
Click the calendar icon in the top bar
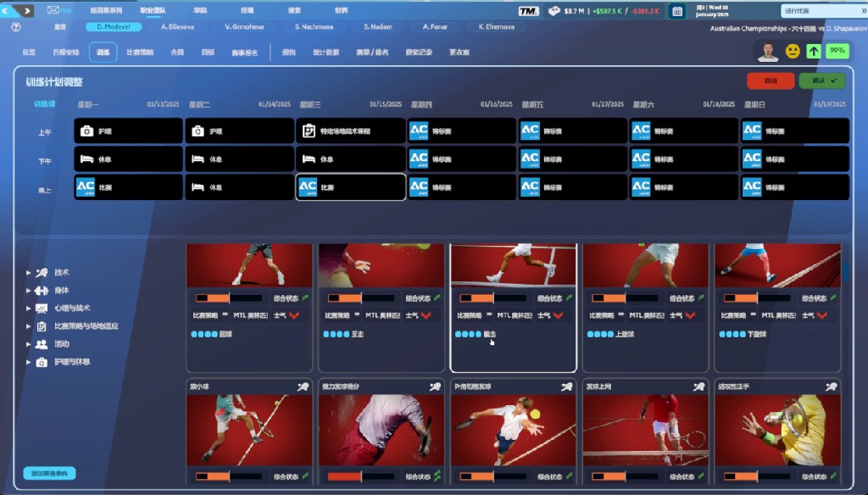tap(677, 11)
